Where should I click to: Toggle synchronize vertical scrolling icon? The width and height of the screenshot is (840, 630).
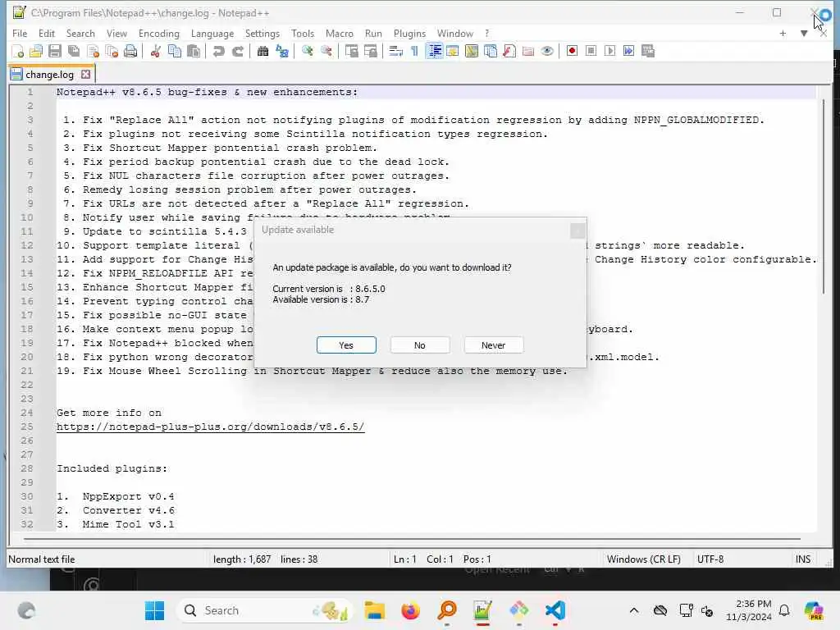coord(351,52)
